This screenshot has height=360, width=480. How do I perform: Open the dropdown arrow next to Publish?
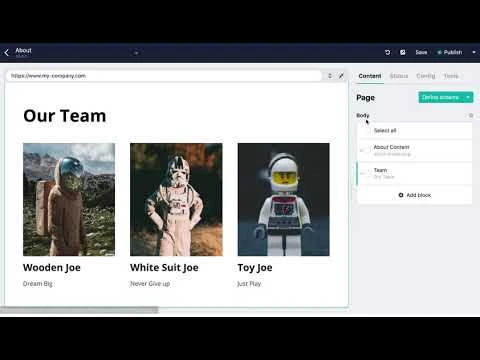click(x=474, y=52)
